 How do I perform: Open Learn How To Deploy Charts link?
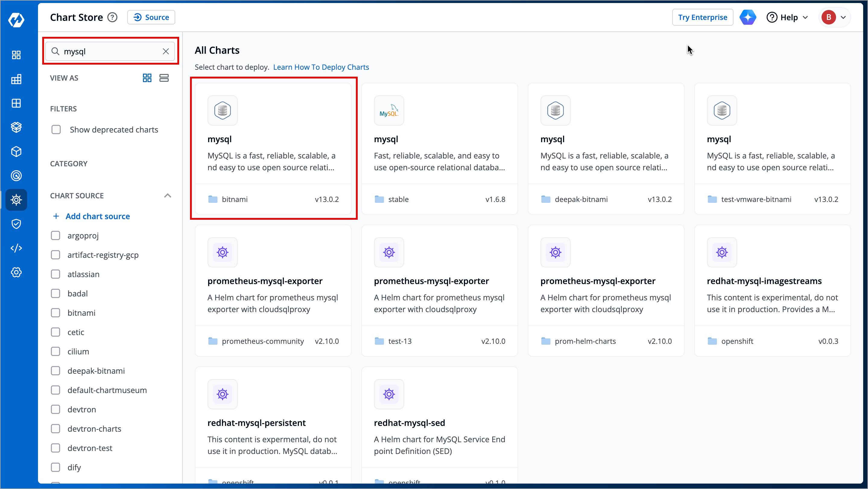pos(321,67)
